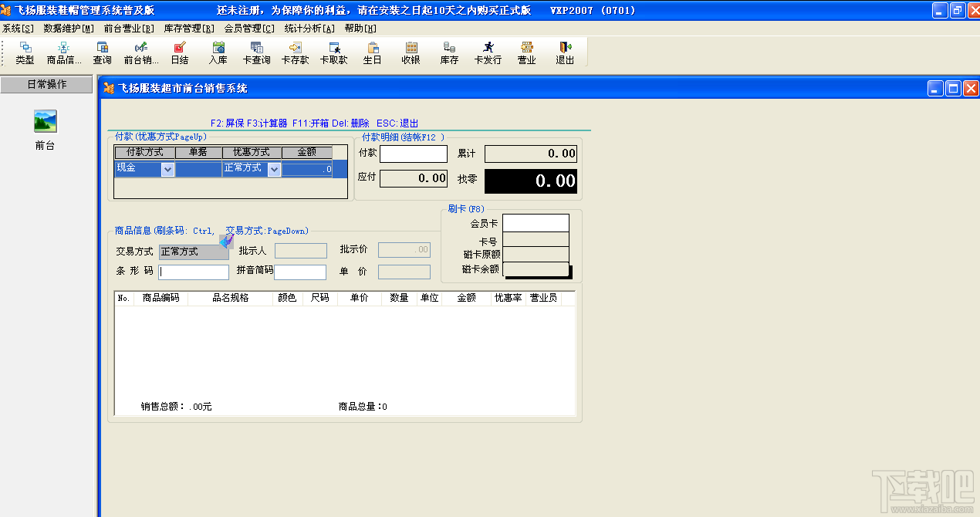Image resolution: width=980 pixels, height=517 pixels.
Task: Click the 营业 toolbar icon
Action: [x=527, y=52]
